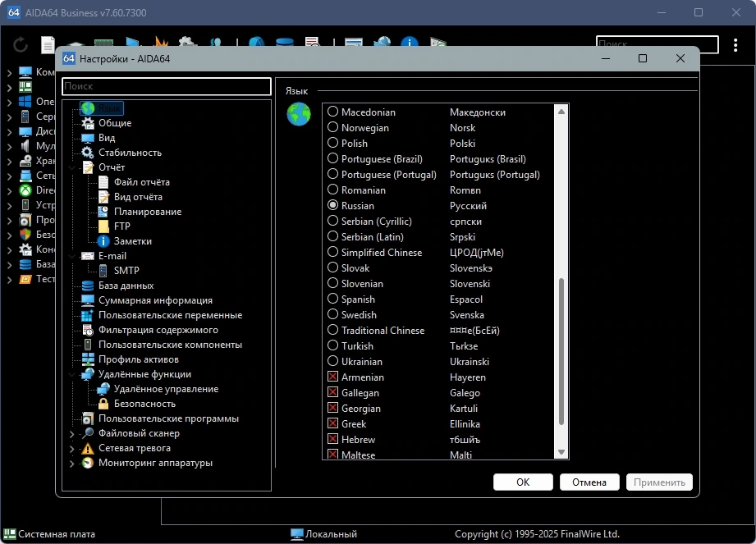Click the База данных database icon
The width and height of the screenshot is (756, 544).
pyautogui.click(x=88, y=286)
